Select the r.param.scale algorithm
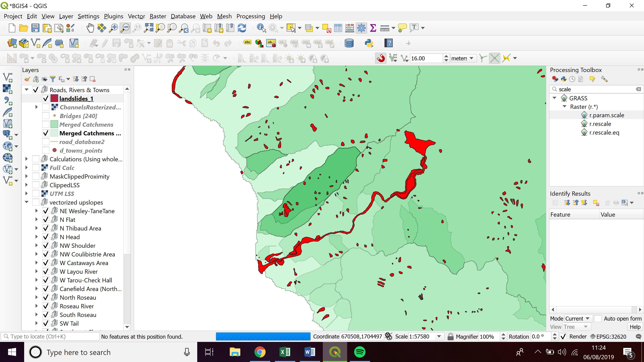644x362 pixels. [607, 115]
